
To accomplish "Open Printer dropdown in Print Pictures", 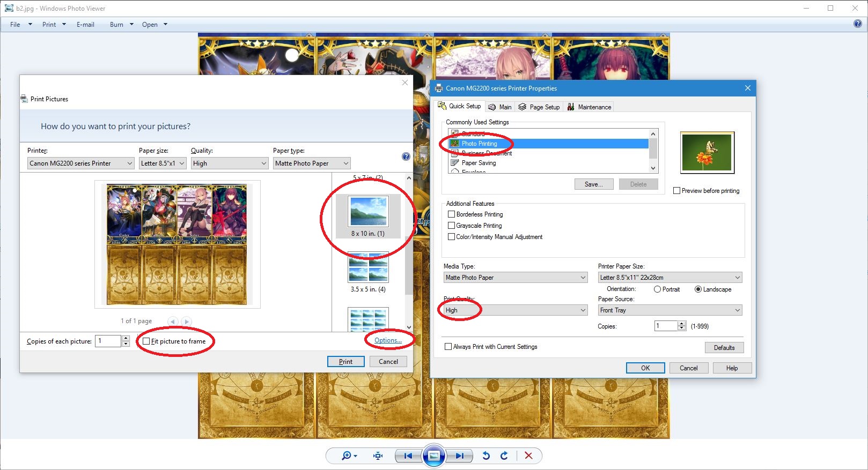I will point(80,163).
